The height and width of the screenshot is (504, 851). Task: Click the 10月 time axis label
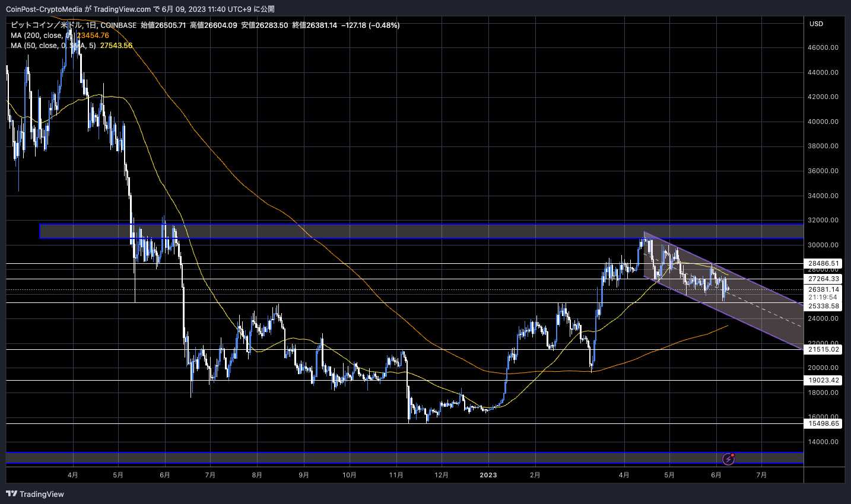(x=350, y=475)
